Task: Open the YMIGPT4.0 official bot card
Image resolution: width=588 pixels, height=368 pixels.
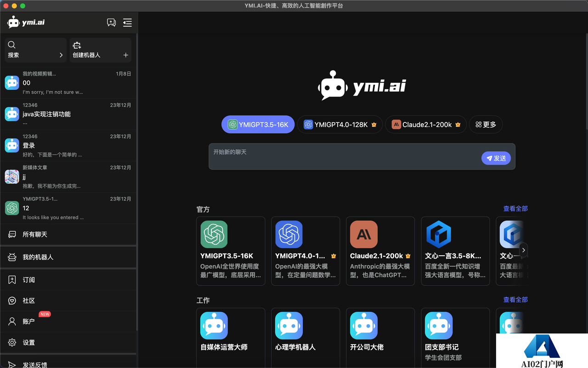Action: tap(305, 251)
